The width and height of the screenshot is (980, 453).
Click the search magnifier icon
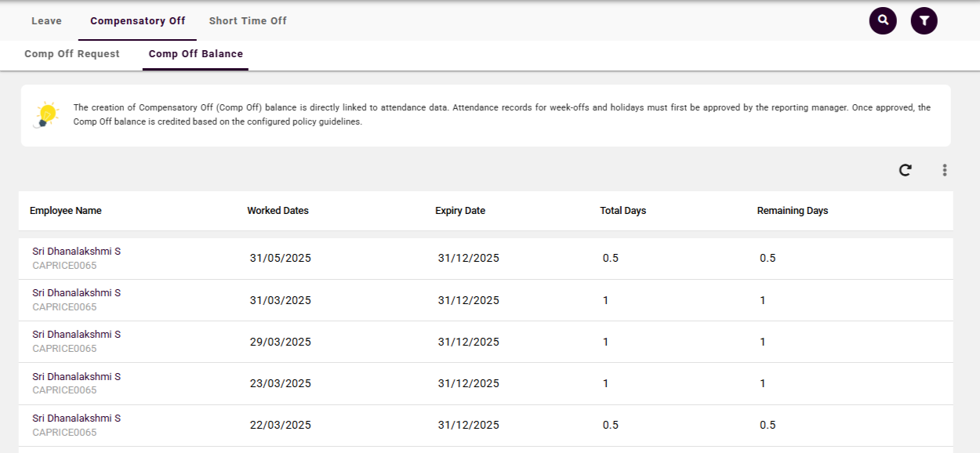pos(883,20)
